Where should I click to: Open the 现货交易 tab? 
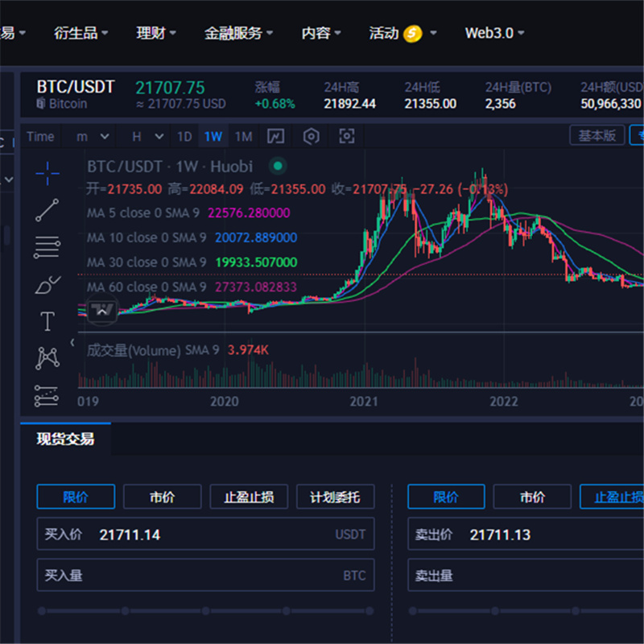coord(65,439)
